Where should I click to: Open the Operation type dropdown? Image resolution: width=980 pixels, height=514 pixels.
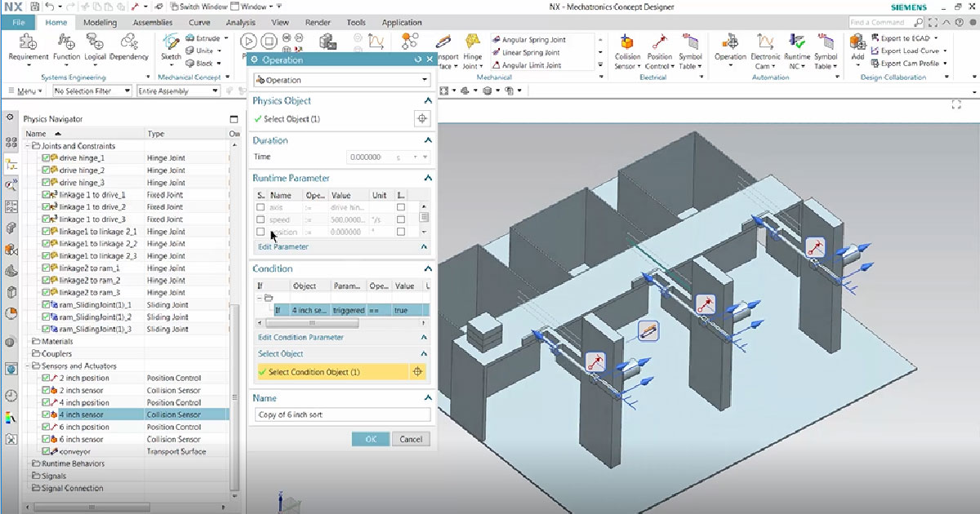coord(341,80)
